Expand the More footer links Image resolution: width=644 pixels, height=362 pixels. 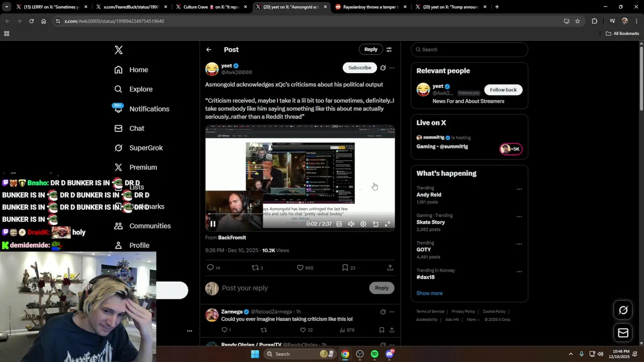473,319
